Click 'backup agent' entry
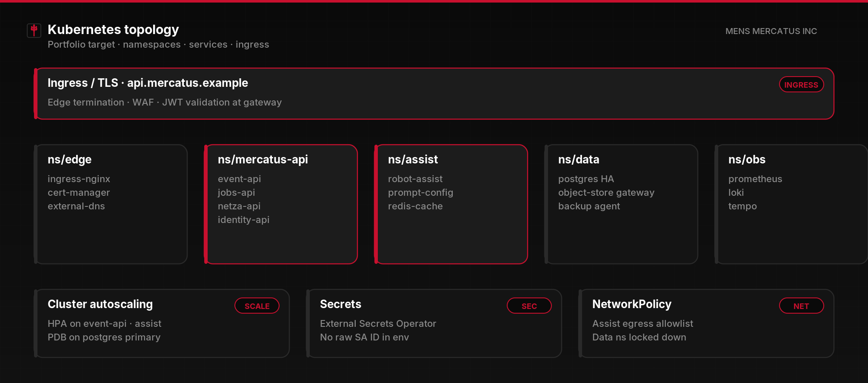868x383 pixels. [589, 206]
